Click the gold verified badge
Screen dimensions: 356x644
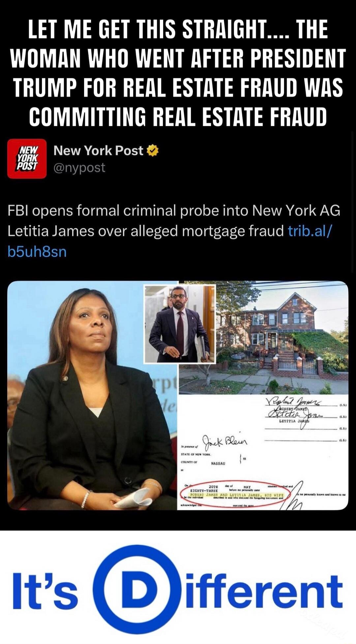tap(152, 151)
